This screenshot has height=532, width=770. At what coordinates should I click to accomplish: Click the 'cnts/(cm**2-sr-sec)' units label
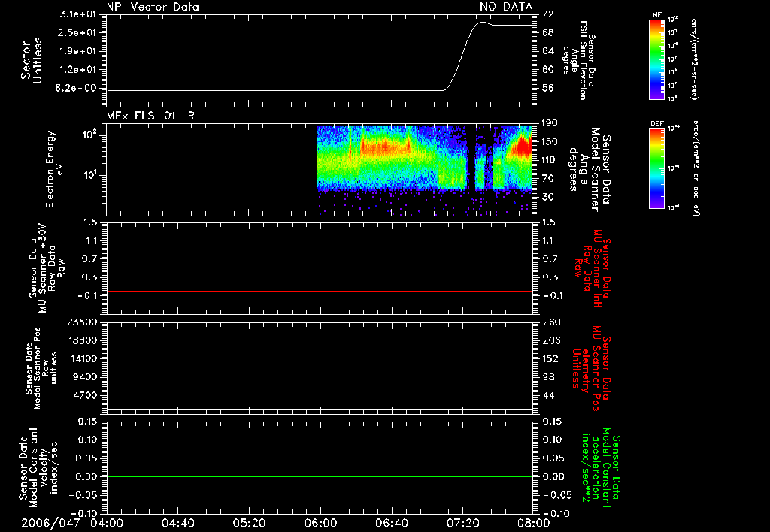[x=694, y=59]
